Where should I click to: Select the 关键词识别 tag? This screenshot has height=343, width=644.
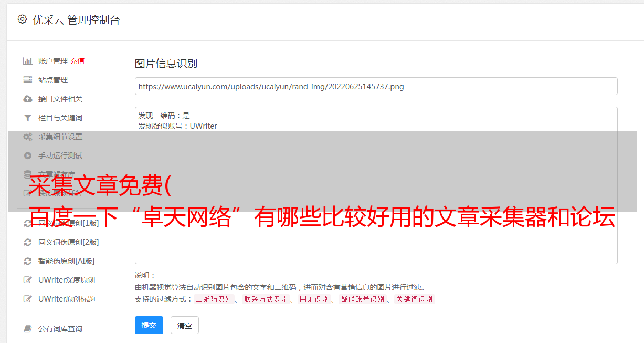click(415, 299)
